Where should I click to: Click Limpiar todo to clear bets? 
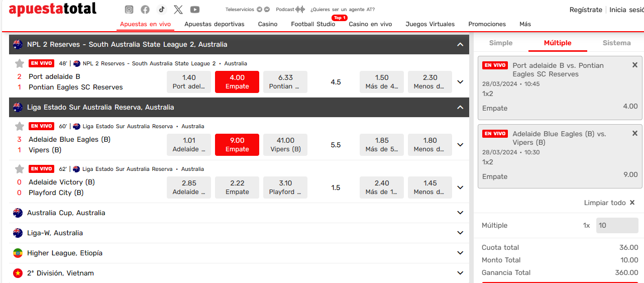click(x=605, y=203)
